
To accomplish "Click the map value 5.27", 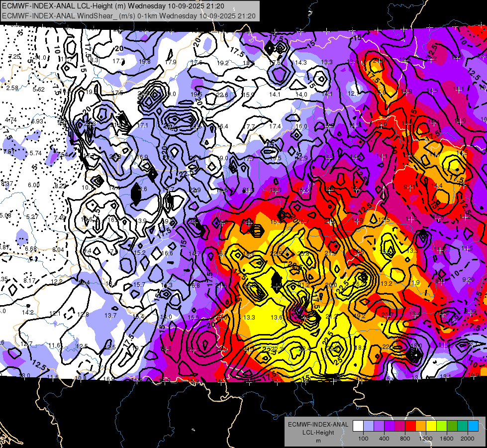I will pos(32,217).
